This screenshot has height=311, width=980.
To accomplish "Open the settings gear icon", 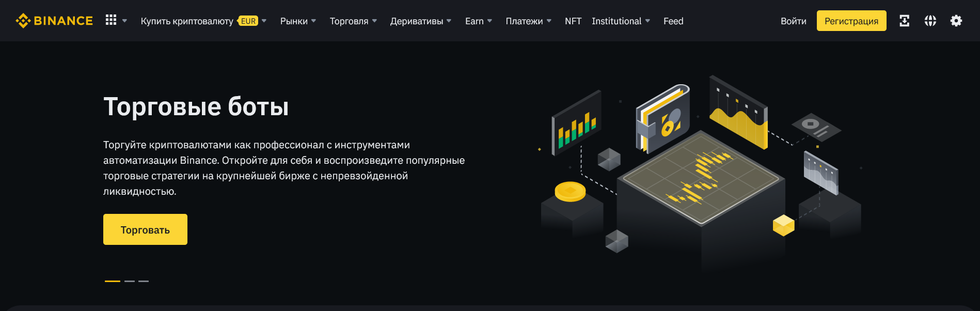I will coord(956,21).
